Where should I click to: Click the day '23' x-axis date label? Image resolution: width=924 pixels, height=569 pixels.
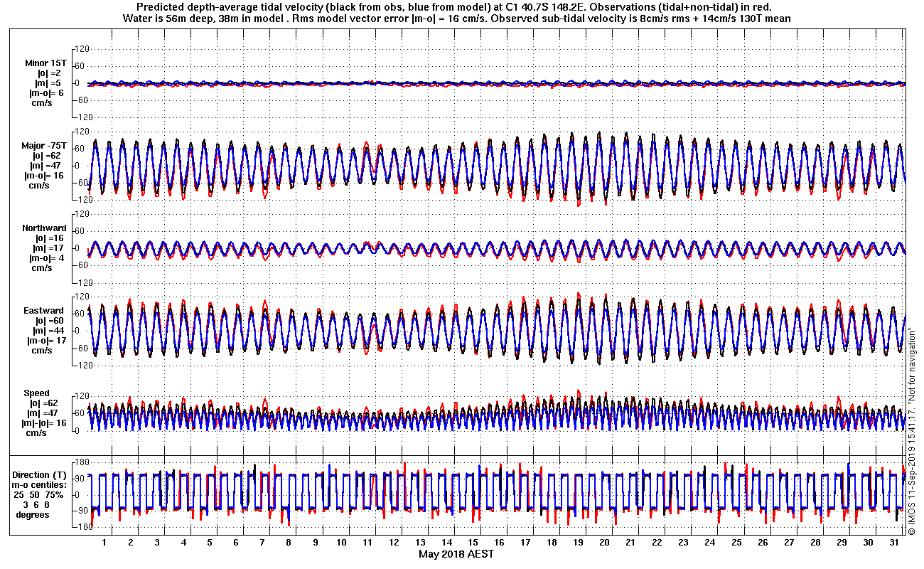point(683,543)
